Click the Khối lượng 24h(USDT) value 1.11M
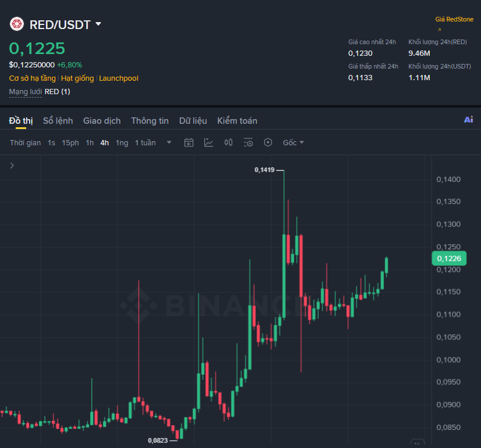This screenshot has height=448, width=481. point(419,78)
